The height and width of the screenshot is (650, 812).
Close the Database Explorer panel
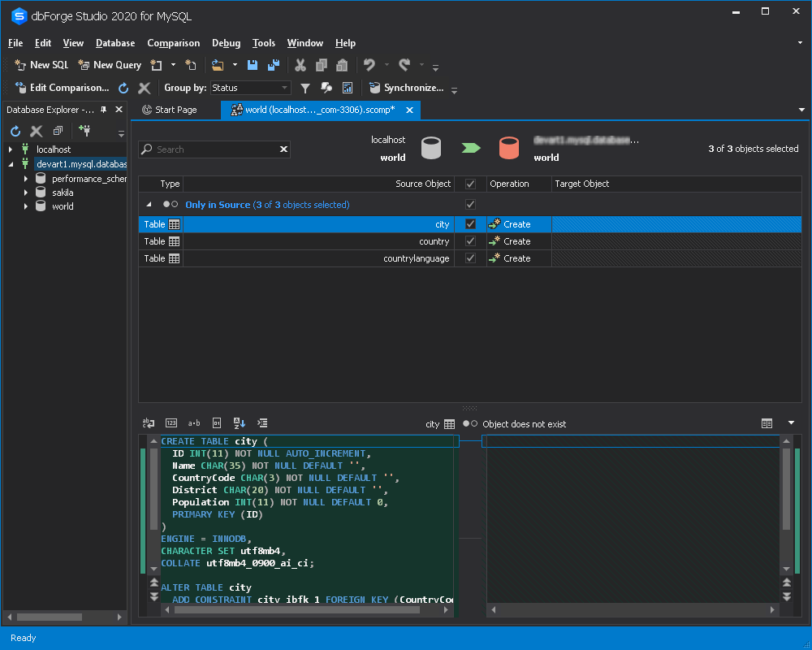click(x=119, y=110)
